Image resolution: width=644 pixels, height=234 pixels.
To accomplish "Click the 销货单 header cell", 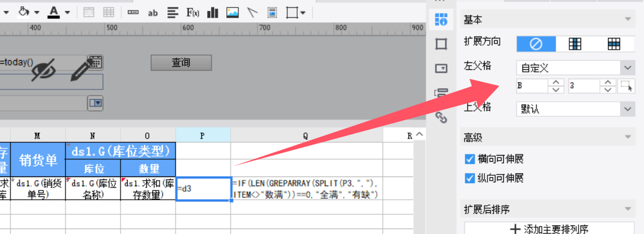I will (x=38, y=159).
